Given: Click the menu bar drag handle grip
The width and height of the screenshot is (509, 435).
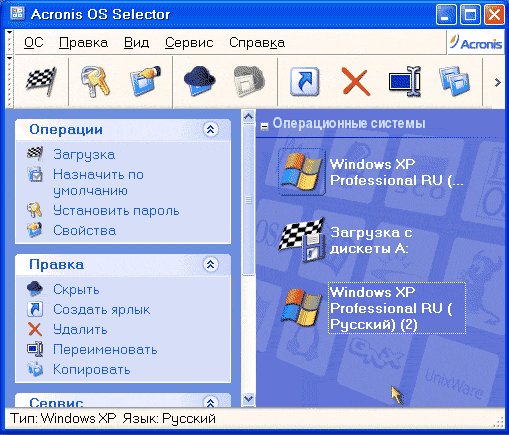Looking at the screenshot, I should [x=9, y=43].
